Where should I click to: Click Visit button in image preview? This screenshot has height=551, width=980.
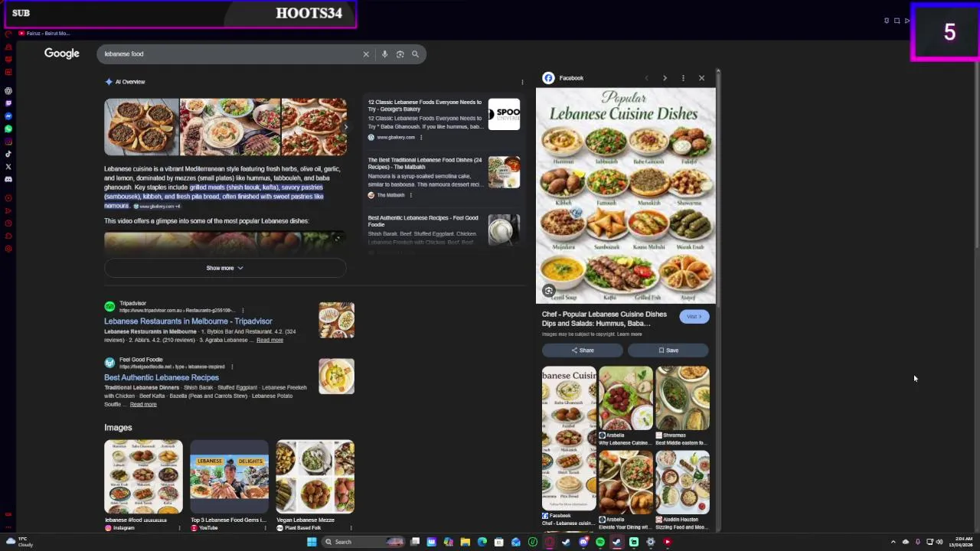click(x=694, y=317)
